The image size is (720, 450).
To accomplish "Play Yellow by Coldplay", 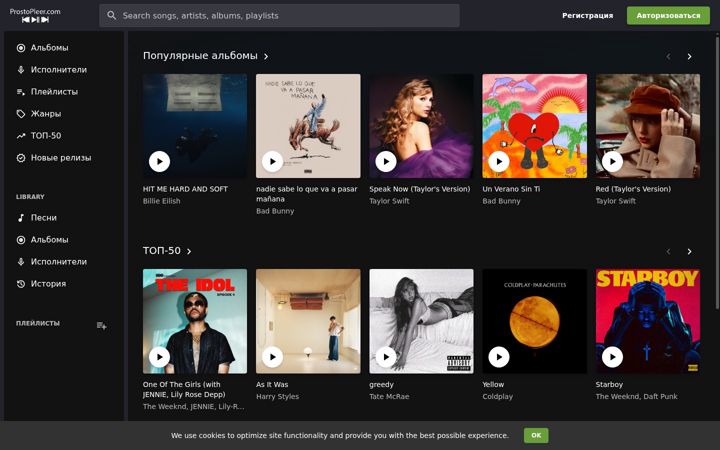I will click(x=499, y=357).
